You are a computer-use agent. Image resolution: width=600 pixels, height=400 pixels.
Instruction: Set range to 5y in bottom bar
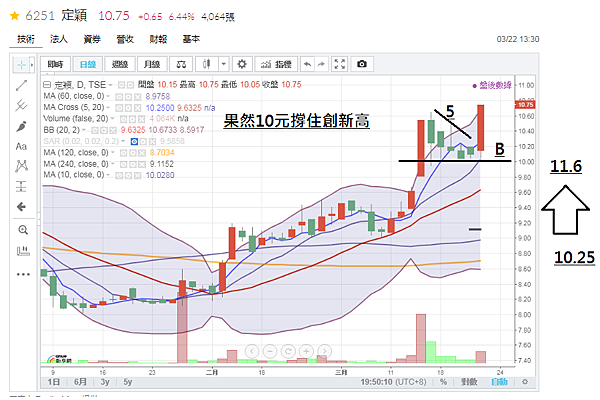click(128, 382)
